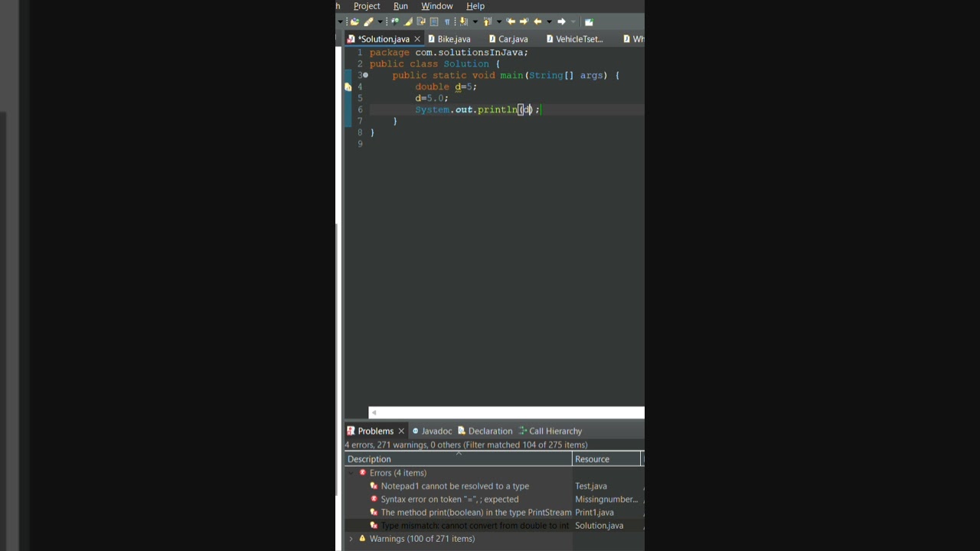This screenshot has width=980, height=551.
Task: Click the Next Annotation down-arrow icon
Action: click(x=463, y=21)
